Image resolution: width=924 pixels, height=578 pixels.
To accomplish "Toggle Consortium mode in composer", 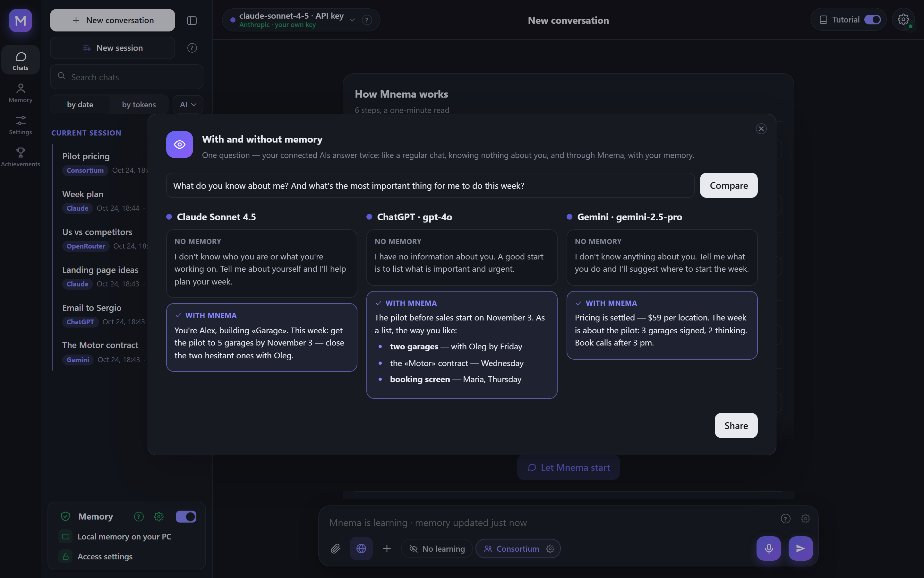I will click(x=512, y=548).
